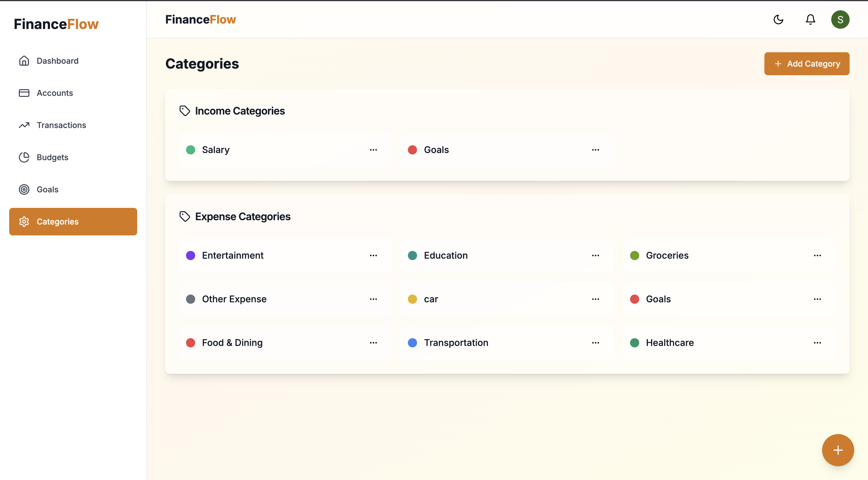Open notifications bell icon
Viewport: 868px width, 480px height.
pos(810,20)
